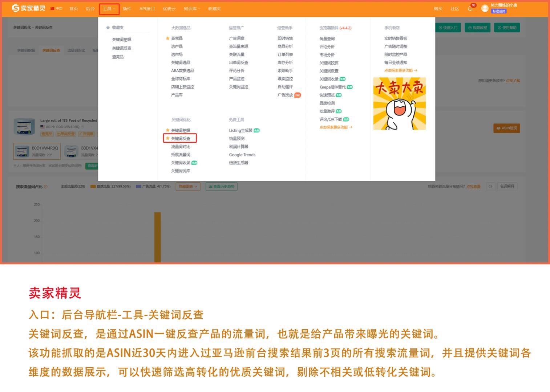Open 插件 in the top navigation
The height and width of the screenshot is (392, 550).
(127, 9)
